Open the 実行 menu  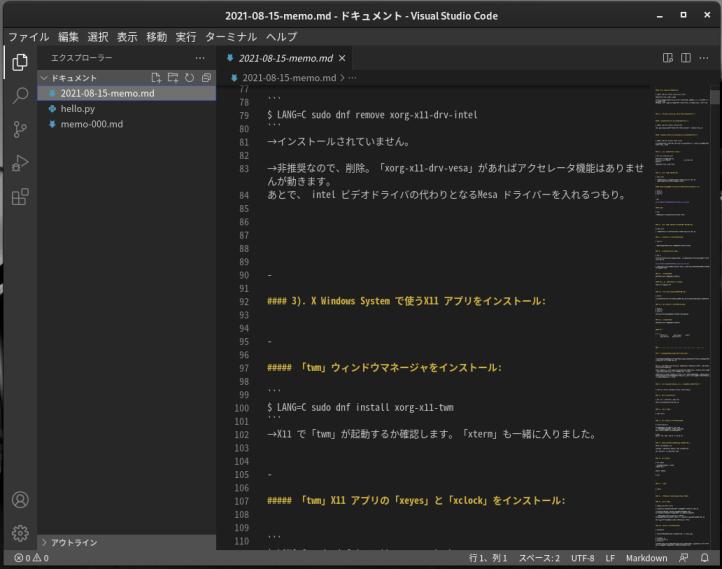[186, 37]
